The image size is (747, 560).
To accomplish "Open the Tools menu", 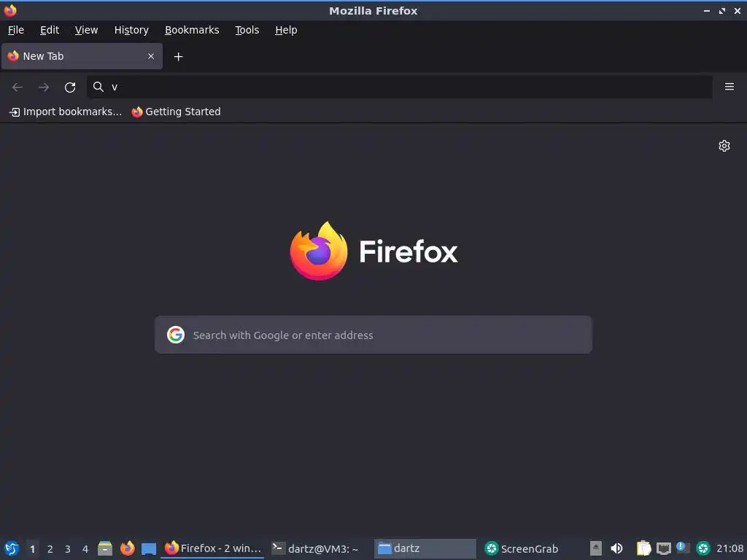I will (x=247, y=30).
